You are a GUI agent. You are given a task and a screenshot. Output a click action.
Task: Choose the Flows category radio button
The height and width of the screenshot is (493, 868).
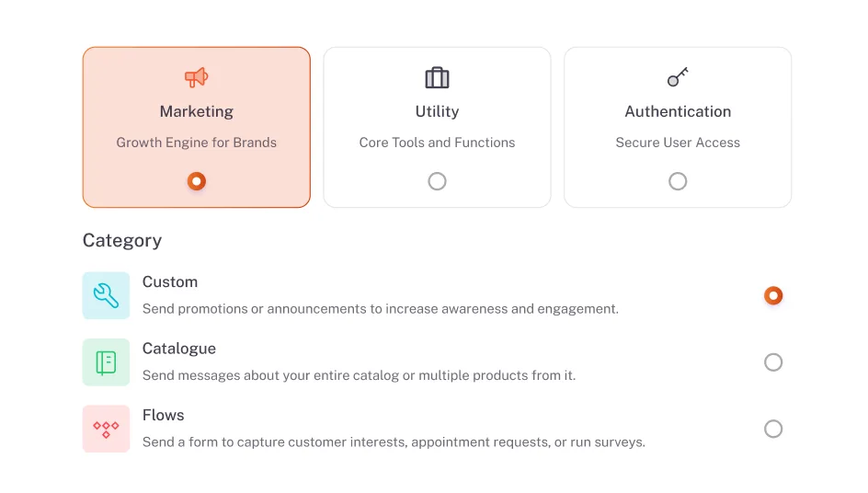(x=773, y=429)
